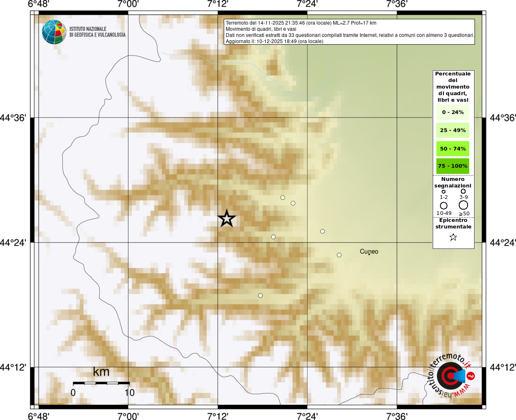
Task: Click the 'Numero segnalazioni' legend heading
Action: 453,183
